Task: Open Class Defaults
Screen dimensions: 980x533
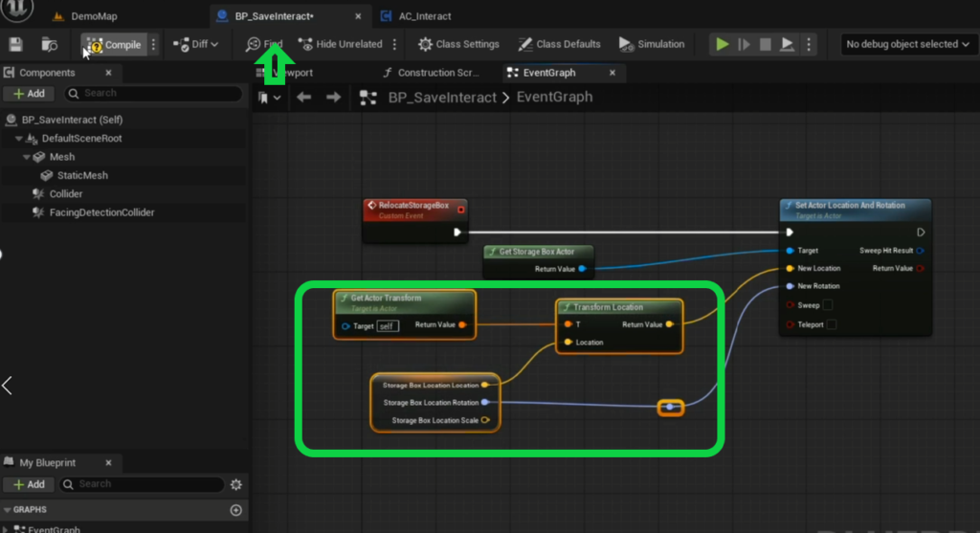Action: [x=559, y=44]
